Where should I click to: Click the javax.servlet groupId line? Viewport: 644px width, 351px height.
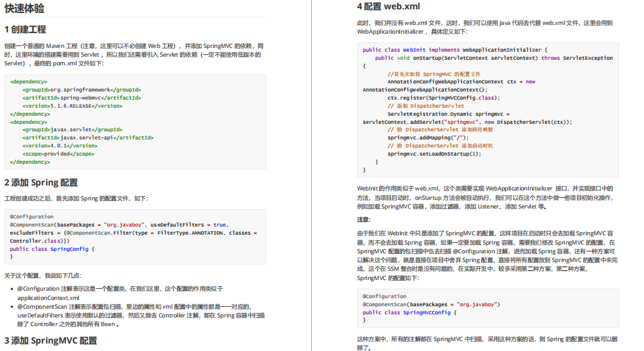pyautogui.click(x=72, y=129)
